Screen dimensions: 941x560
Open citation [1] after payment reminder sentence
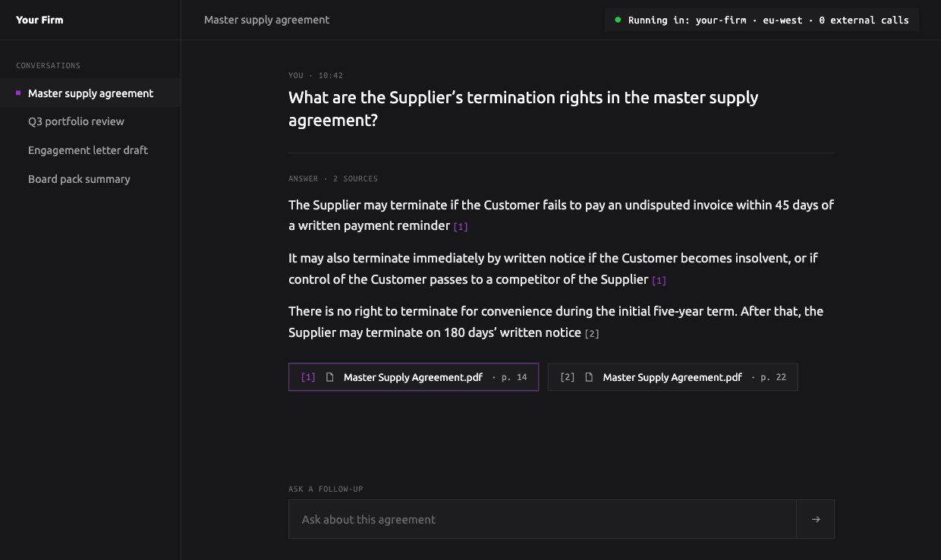pos(461,226)
